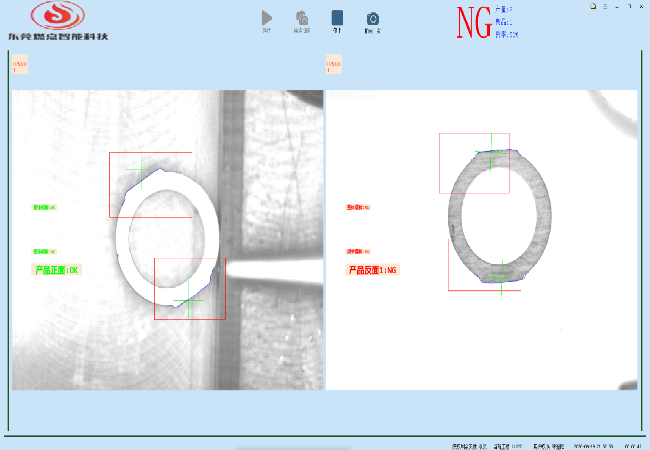This screenshot has width=650, height=450.
Task: Click the yellow lock icon in title bar
Action: (592, 6)
